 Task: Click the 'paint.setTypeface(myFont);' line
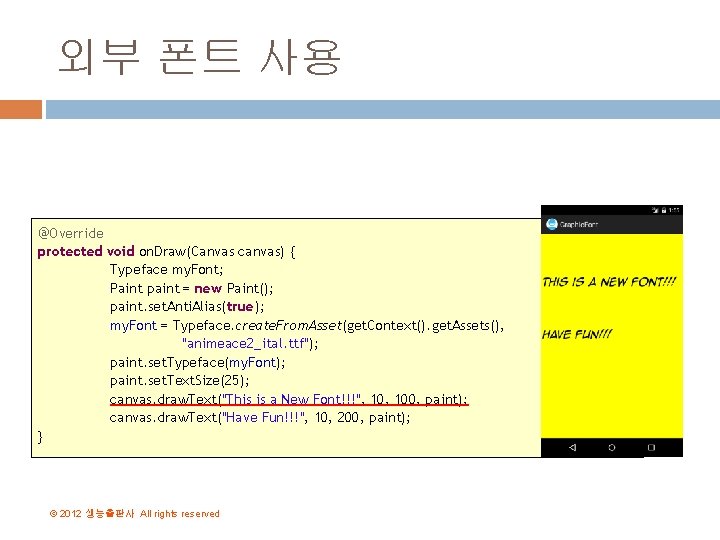click(x=197, y=363)
